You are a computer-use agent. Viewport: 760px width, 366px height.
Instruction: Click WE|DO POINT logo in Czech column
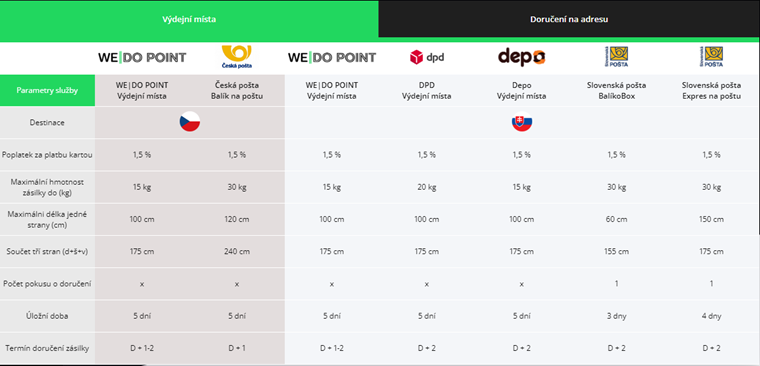(142, 58)
